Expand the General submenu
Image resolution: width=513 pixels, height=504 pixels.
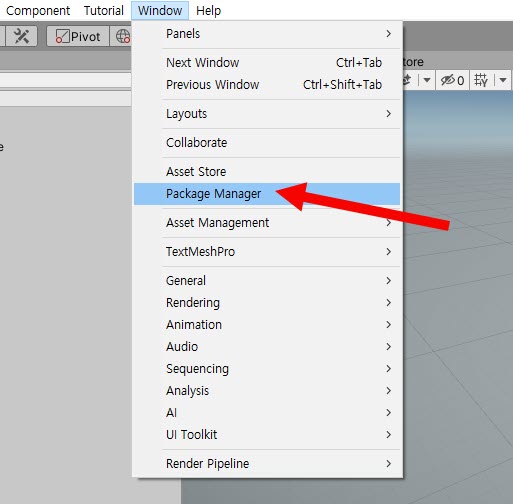coord(267,281)
